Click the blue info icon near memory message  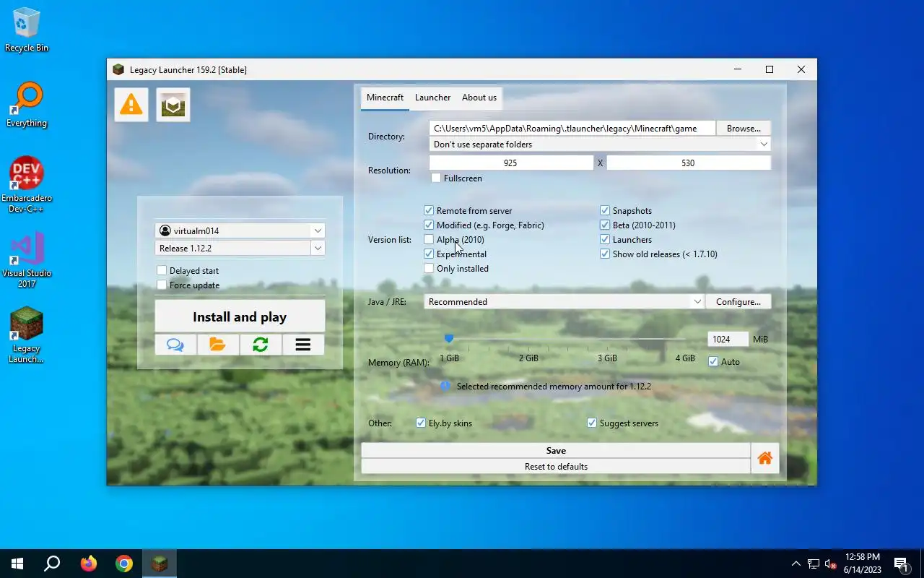pos(445,387)
